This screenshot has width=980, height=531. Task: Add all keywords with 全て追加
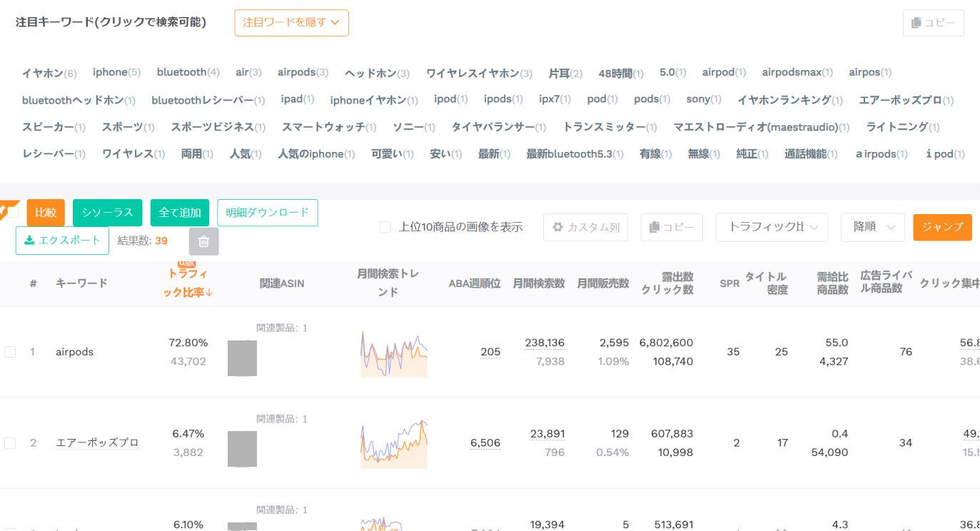[x=179, y=212]
